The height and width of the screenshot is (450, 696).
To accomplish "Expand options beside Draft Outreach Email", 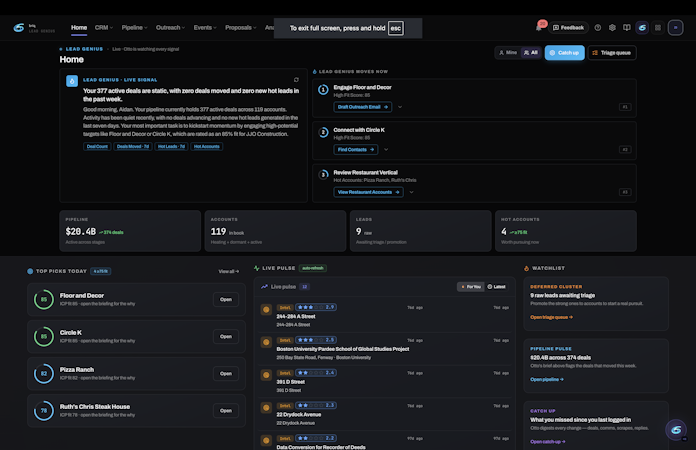I will click(400, 107).
